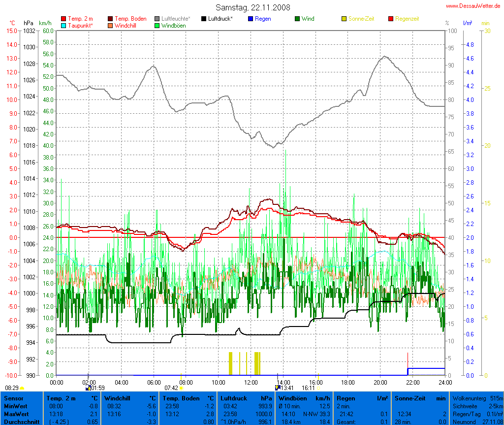Click the crescent icon next to 16:11
The width and height of the screenshot is (504, 425).
[318, 389]
